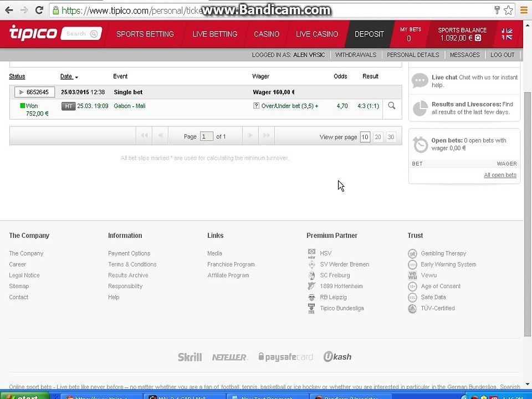The height and width of the screenshot is (399, 532).
Task: Open Terms & Conditions link
Action: [132, 264]
